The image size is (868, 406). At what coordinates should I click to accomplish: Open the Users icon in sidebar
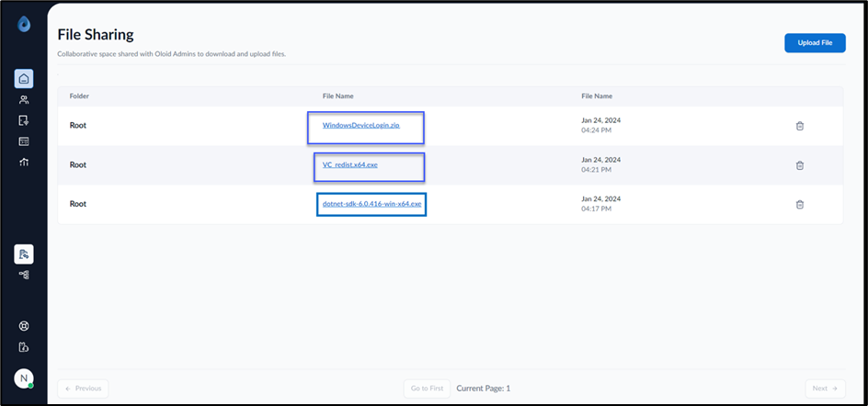point(24,100)
